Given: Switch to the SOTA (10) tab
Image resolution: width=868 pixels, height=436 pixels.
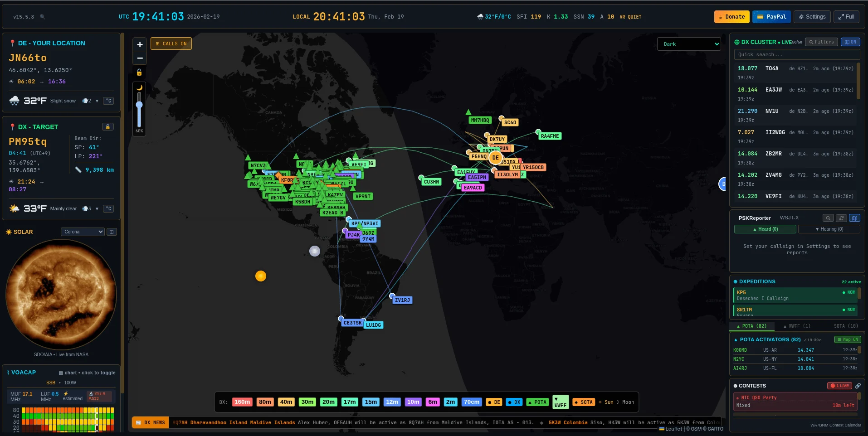Looking at the screenshot, I should (x=845, y=326).
